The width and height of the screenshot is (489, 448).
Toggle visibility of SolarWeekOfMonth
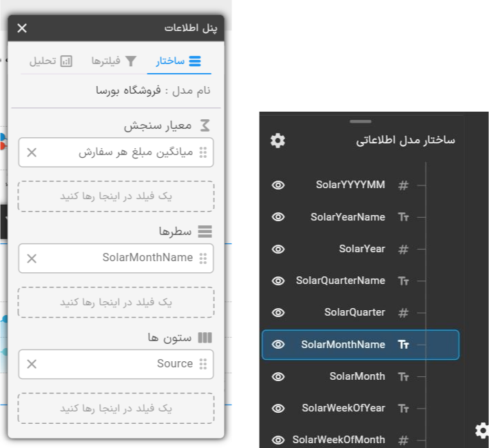pyautogui.click(x=278, y=440)
